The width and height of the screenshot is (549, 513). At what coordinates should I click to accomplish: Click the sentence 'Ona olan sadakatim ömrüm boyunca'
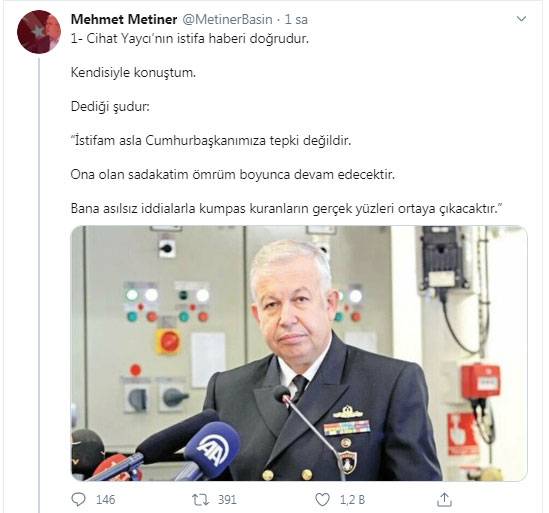233,174
